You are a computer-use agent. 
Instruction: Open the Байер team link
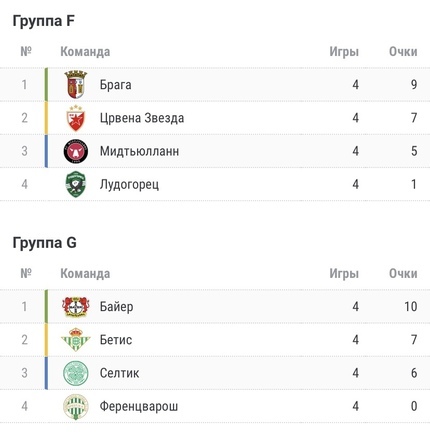click(x=116, y=306)
